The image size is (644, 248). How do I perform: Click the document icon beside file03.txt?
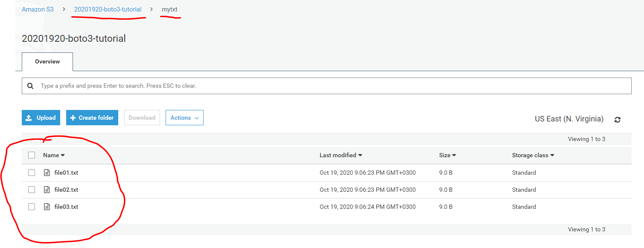(x=47, y=207)
